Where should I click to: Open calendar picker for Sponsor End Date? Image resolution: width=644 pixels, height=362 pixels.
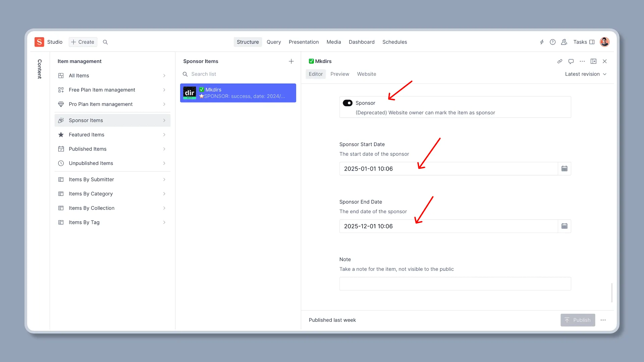coord(565,226)
